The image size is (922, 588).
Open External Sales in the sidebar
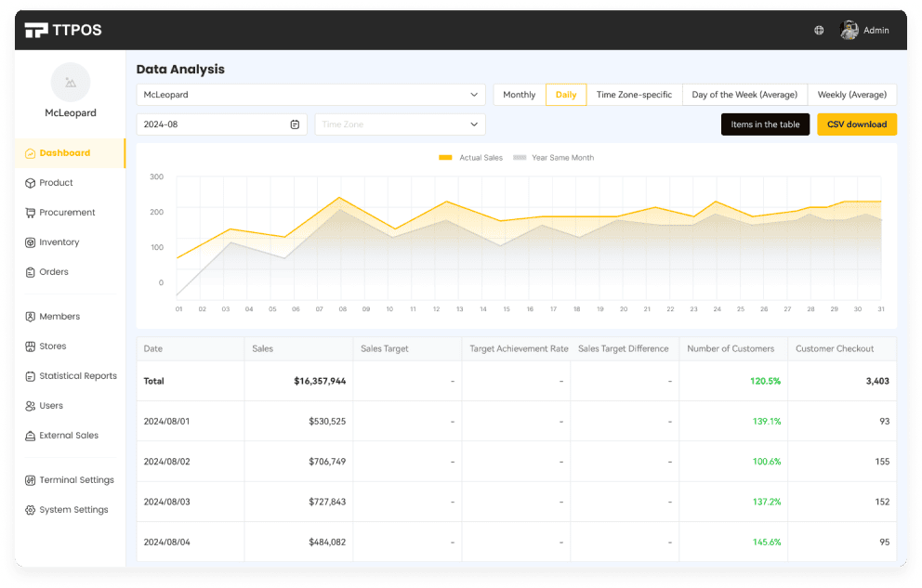point(71,436)
